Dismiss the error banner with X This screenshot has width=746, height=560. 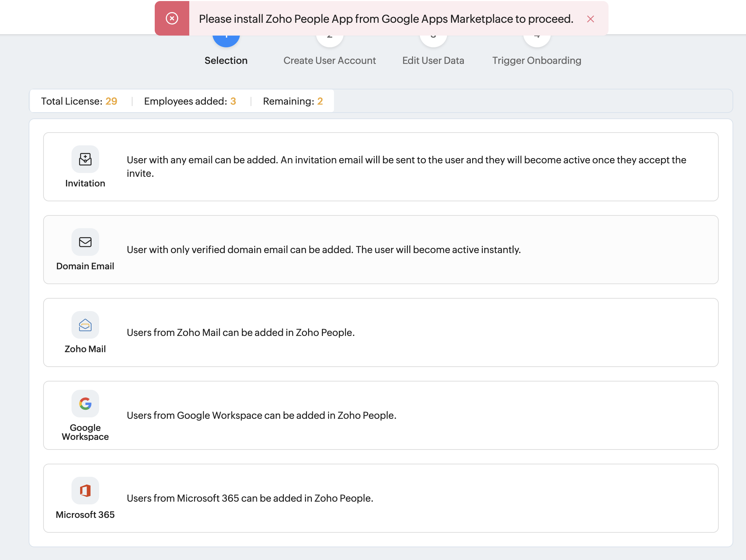(x=590, y=19)
